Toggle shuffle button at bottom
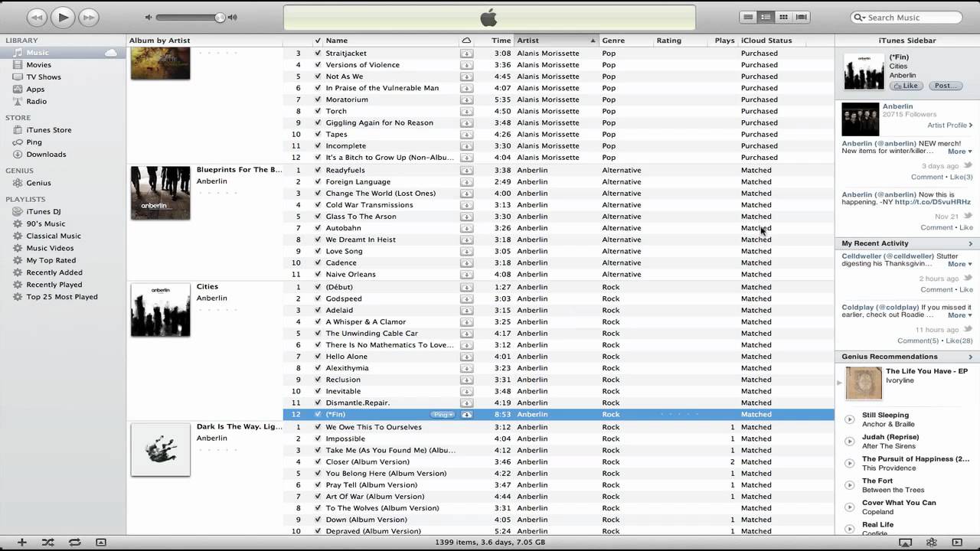 [x=48, y=542]
